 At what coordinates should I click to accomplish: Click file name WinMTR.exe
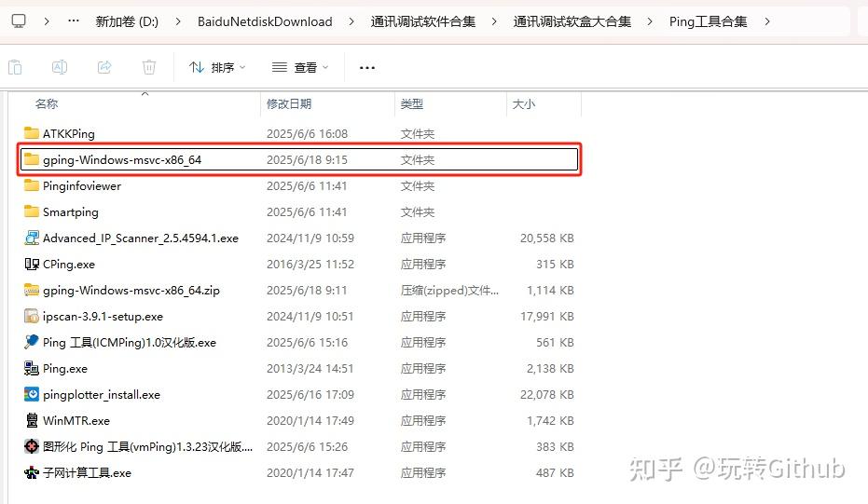click(x=76, y=420)
